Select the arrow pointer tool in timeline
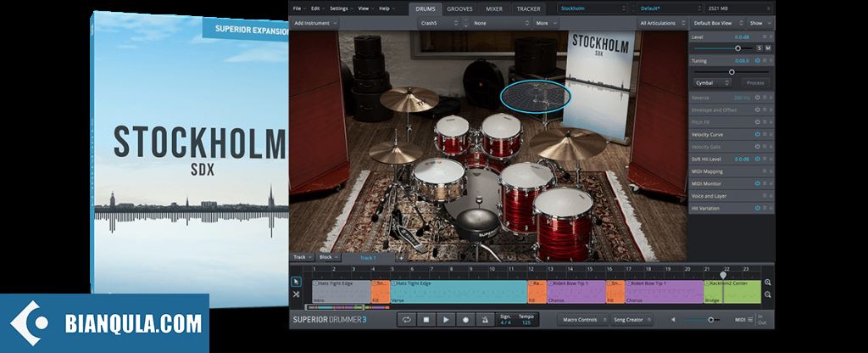The height and width of the screenshot is (353, 868). [x=296, y=282]
